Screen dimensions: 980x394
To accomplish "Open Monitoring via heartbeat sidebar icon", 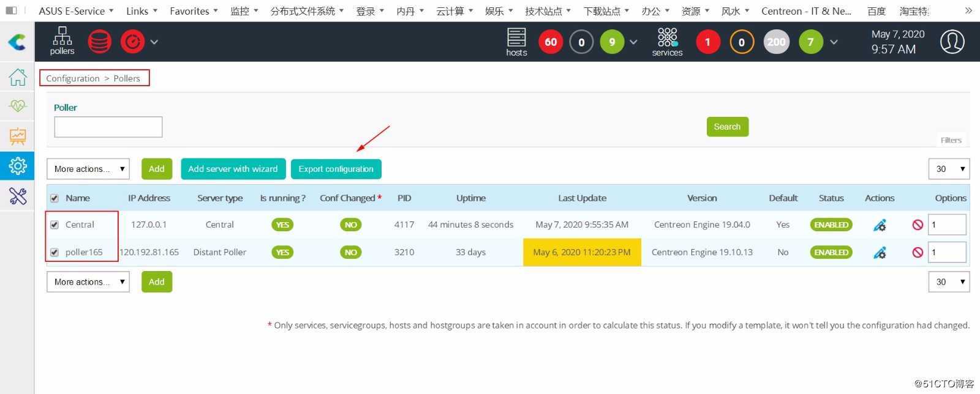I will pos(17,106).
